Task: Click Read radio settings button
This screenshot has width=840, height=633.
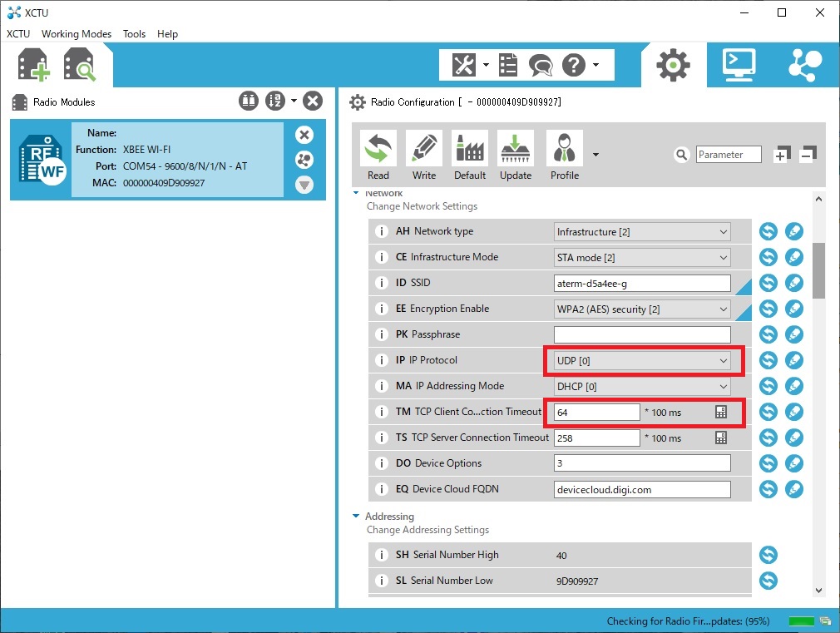Action: click(x=378, y=156)
